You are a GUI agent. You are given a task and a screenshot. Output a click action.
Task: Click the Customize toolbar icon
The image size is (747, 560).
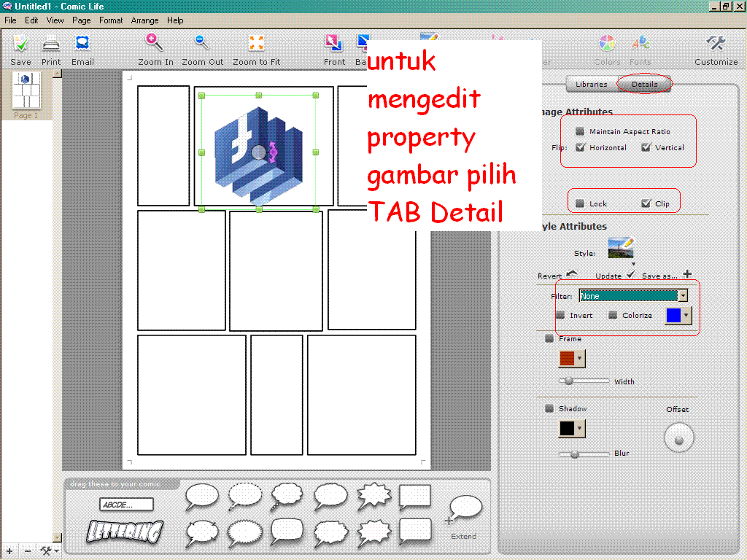tap(716, 43)
